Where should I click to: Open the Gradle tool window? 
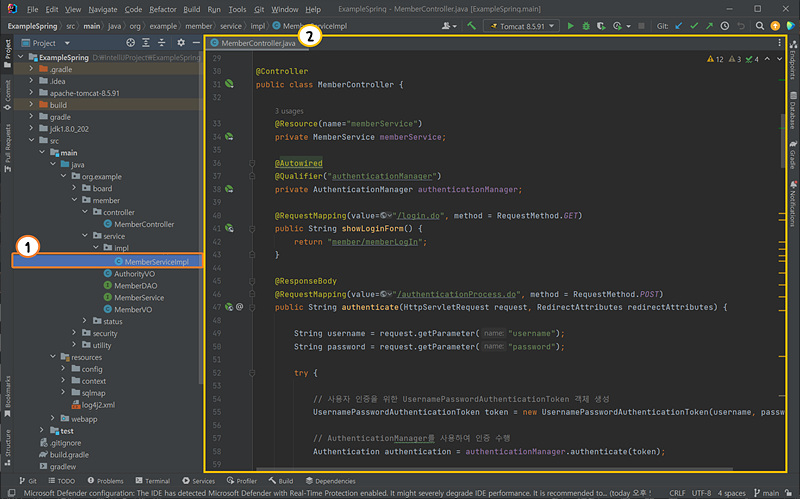click(793, 155)
